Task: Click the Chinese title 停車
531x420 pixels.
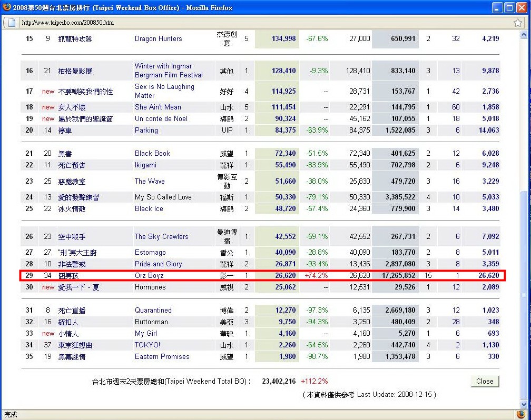Action: (x=65, y=131)
